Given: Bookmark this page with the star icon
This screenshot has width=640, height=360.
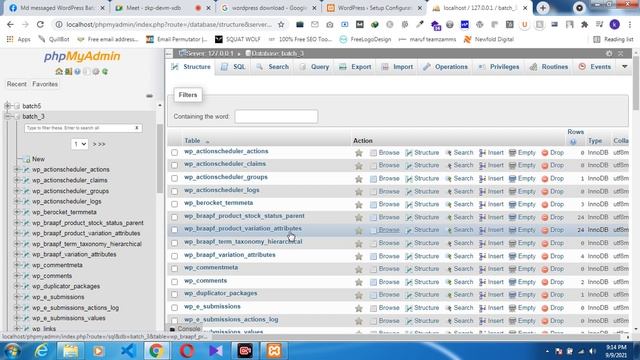Looking at the screenshot, I should (x=281, y=24).
